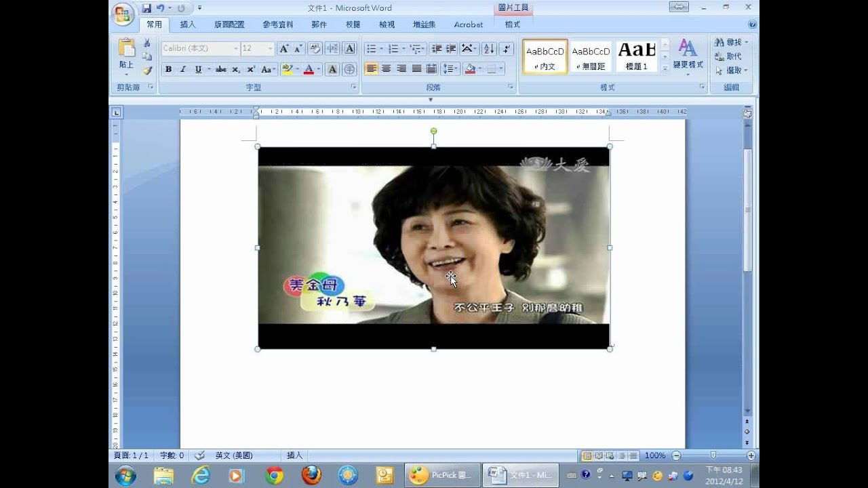Open the Font dialog launcher
This screenshot has width=868, height=488.
[354, 87]
